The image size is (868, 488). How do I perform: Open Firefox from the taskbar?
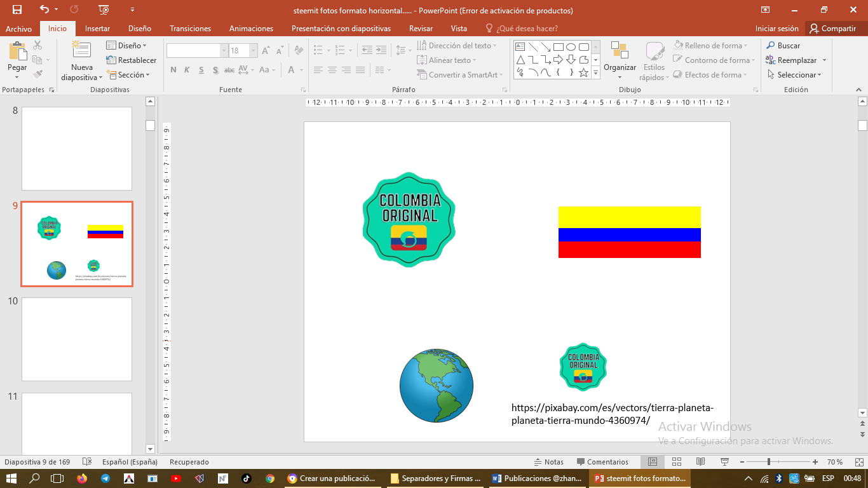pos(81,478)
